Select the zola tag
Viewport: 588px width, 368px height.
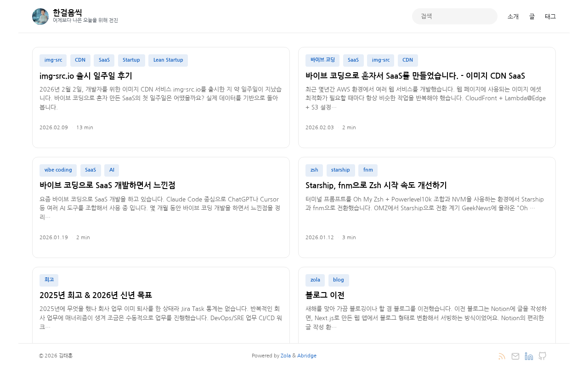coord(315,280)
